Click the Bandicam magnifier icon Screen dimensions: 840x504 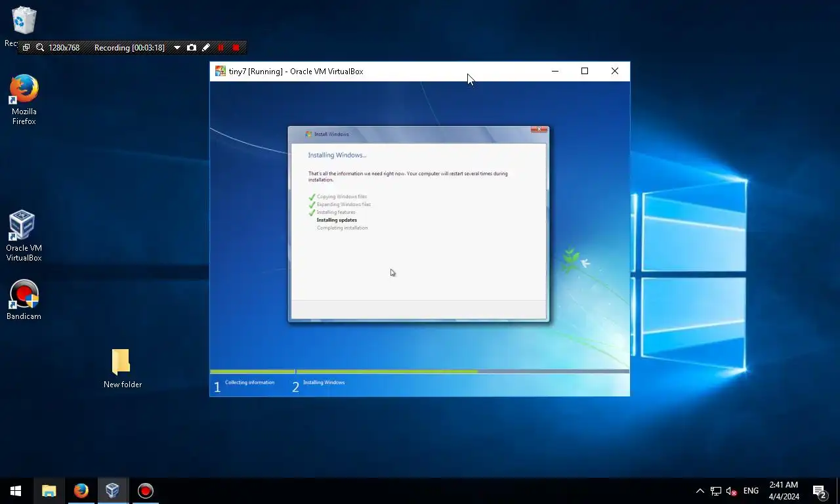[40, 47]
